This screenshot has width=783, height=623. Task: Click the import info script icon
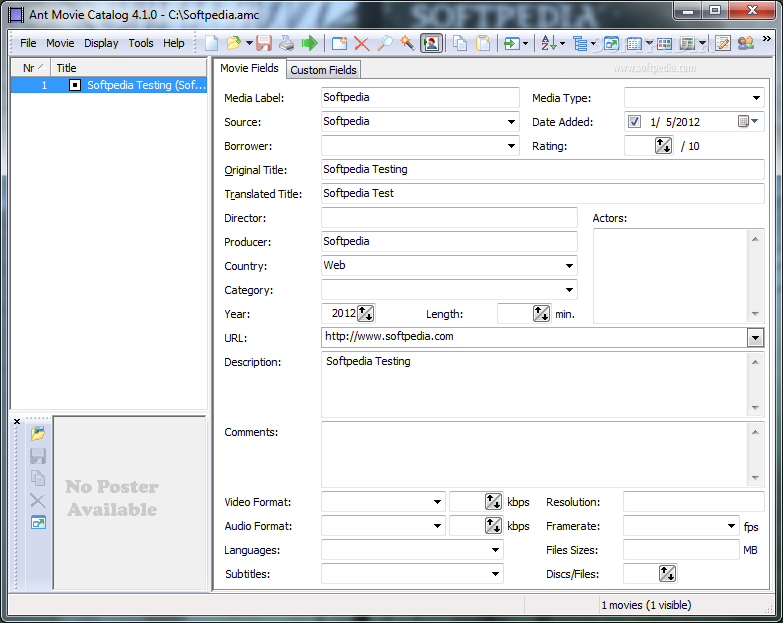click(511, 43)
